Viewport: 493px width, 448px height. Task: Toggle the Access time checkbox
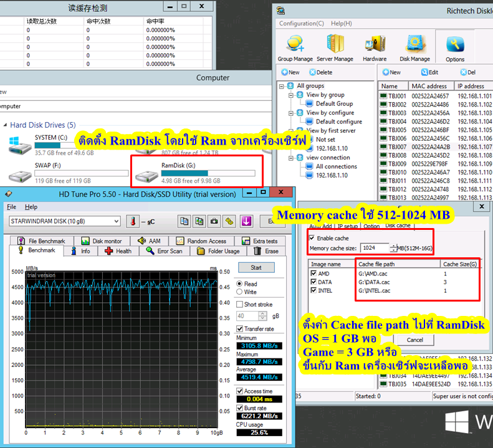click(x=239, y=391)
